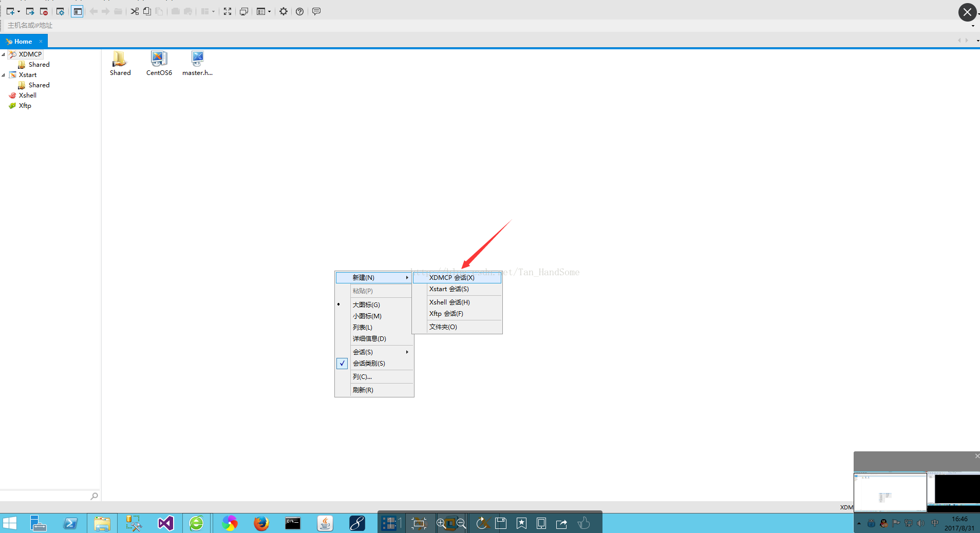Open 列(C)... context menu entry
This screenshot has height=533, width=980.
click(374, 376)
